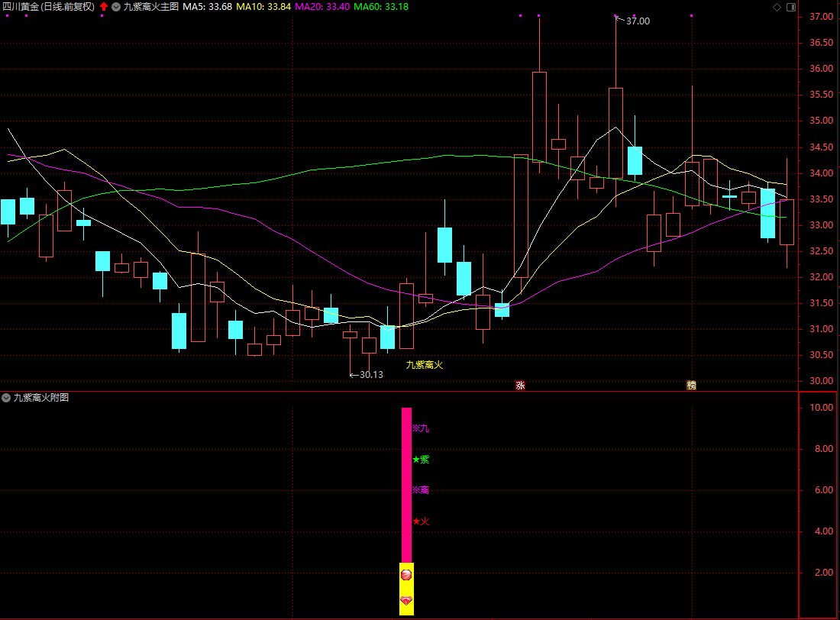
Task: Click the 34.50 price axis label
Action: (x=821, y=147)
